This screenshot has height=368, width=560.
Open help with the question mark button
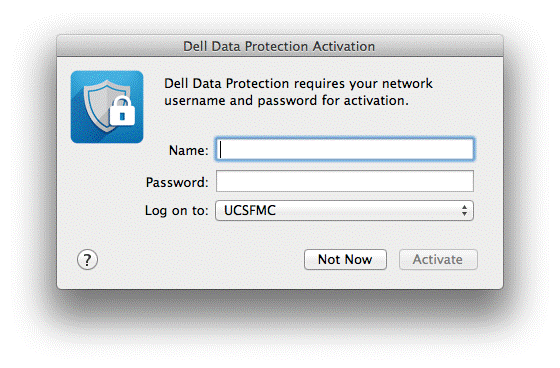(87, 260)
